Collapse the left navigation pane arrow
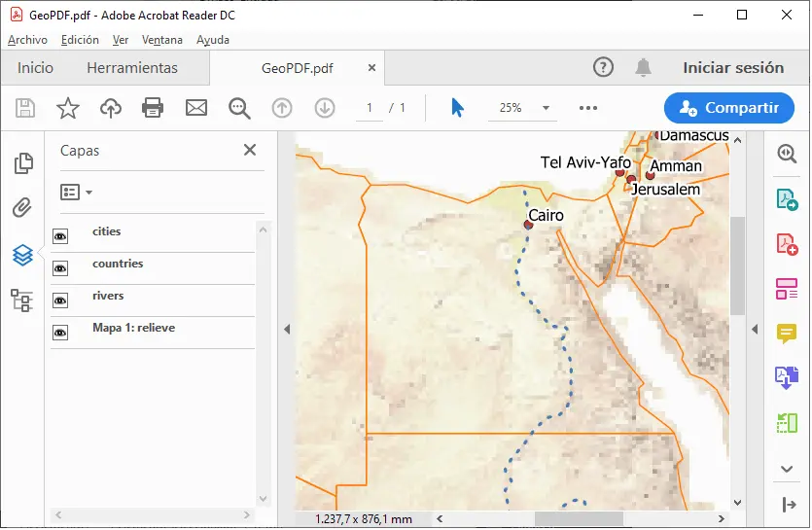 pyautogui.click(x=287, y=330)
